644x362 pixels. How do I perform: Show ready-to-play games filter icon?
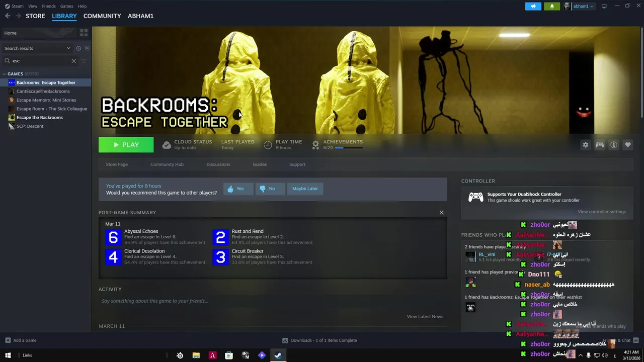click(x=87, y=48)
